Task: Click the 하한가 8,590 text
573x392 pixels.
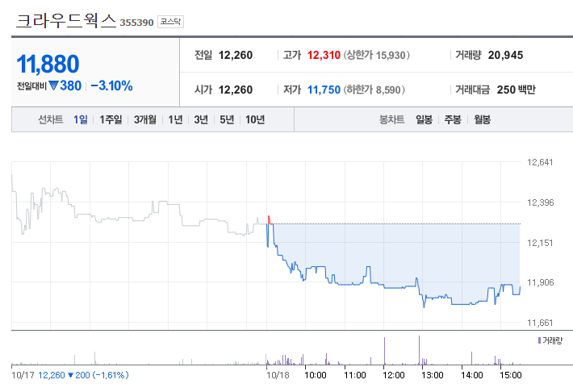Action: coord(374,90)
